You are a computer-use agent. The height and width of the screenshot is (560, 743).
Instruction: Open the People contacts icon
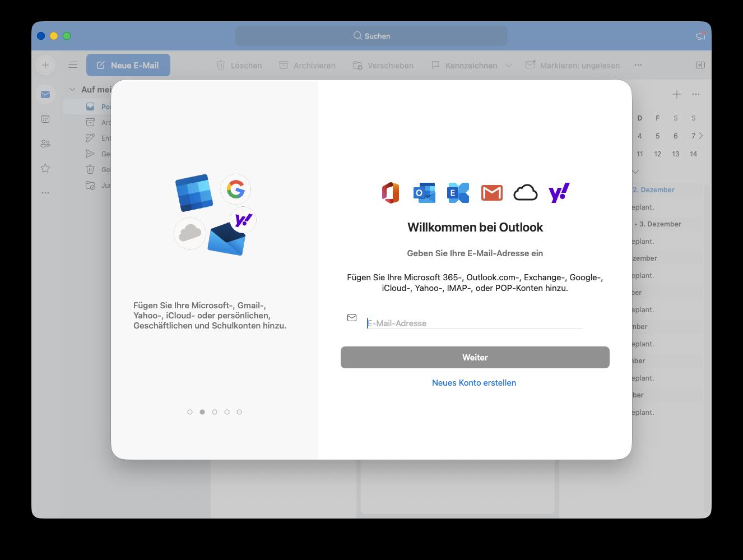tap(45, 144)
